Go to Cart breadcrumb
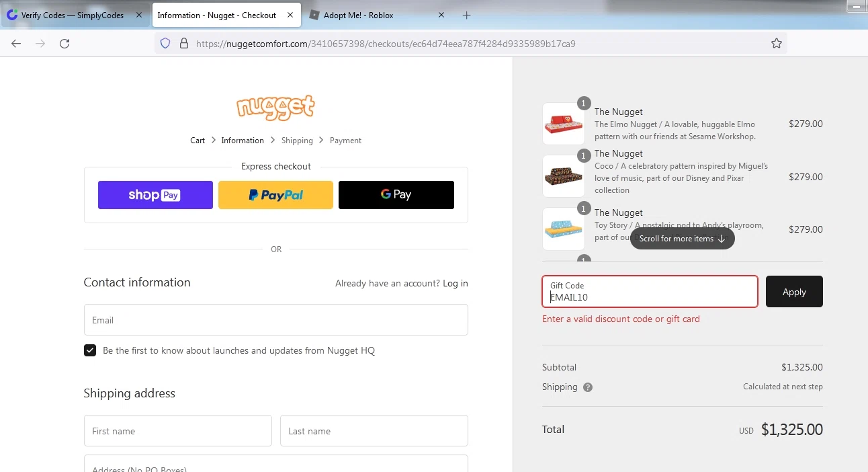This screenshot has width=868, height=472. [x=198, y=141]
